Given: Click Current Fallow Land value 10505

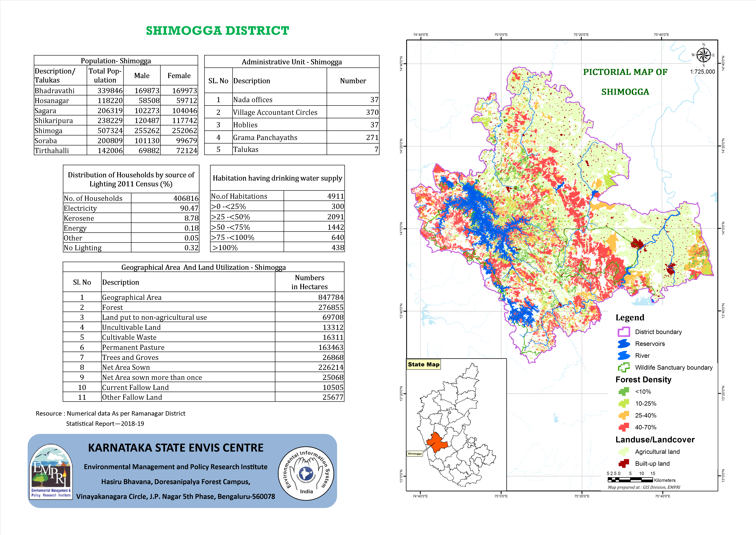Looking at the screenshot, I should (333, 387).
